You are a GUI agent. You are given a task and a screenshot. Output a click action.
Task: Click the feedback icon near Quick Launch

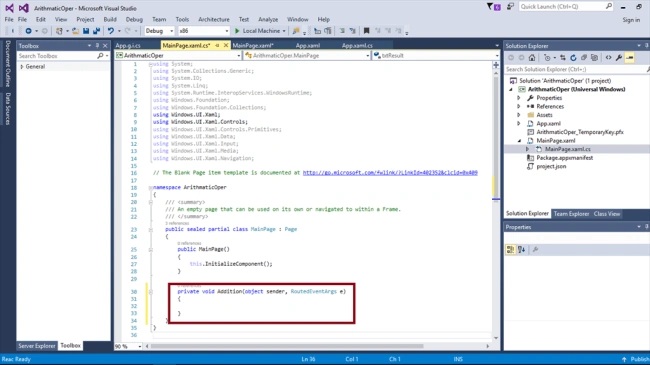click(x=510, y=7)
